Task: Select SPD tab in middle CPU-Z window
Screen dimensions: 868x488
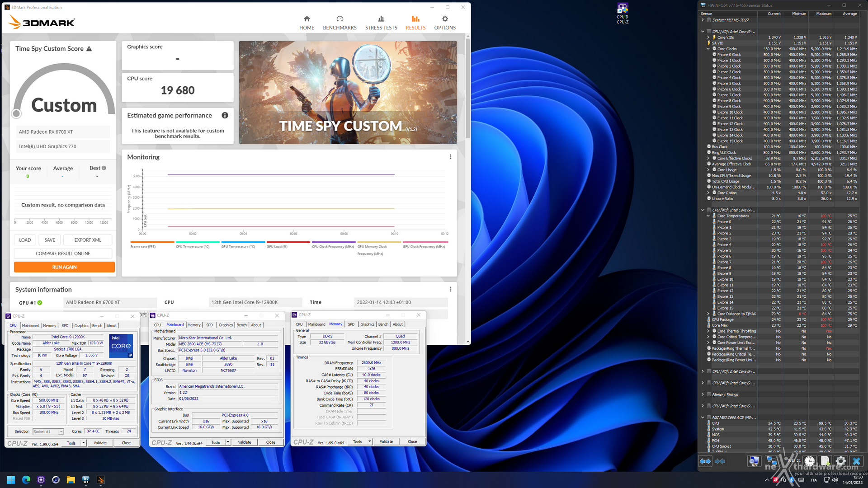Action: pyautogui.click(x=209, y=325)
